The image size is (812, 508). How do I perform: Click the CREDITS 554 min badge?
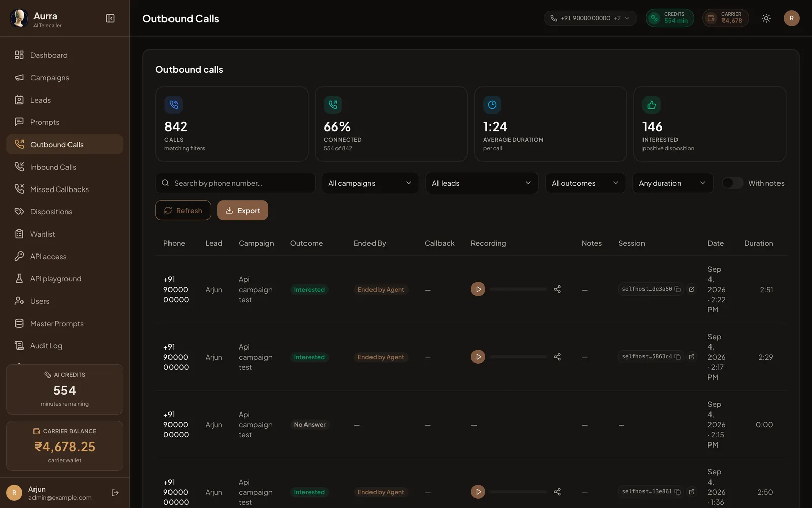pos(670,18)
